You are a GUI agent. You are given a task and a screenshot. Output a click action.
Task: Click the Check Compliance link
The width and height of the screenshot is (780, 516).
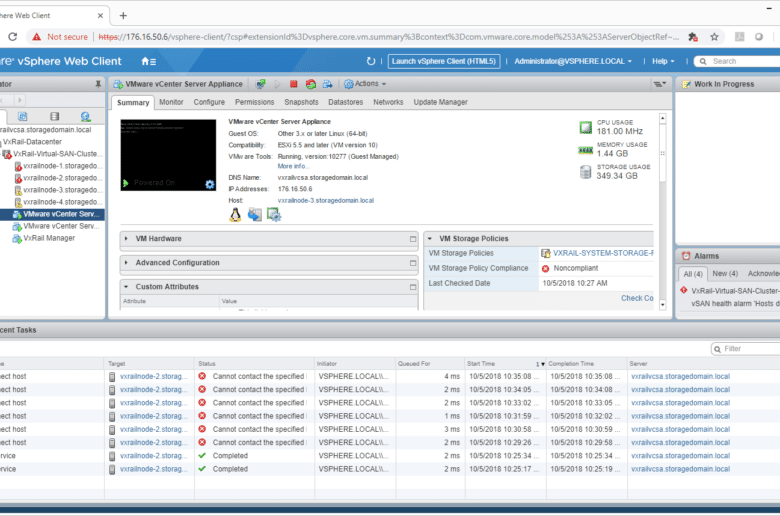pyautogui.click(x=637, y=298)
